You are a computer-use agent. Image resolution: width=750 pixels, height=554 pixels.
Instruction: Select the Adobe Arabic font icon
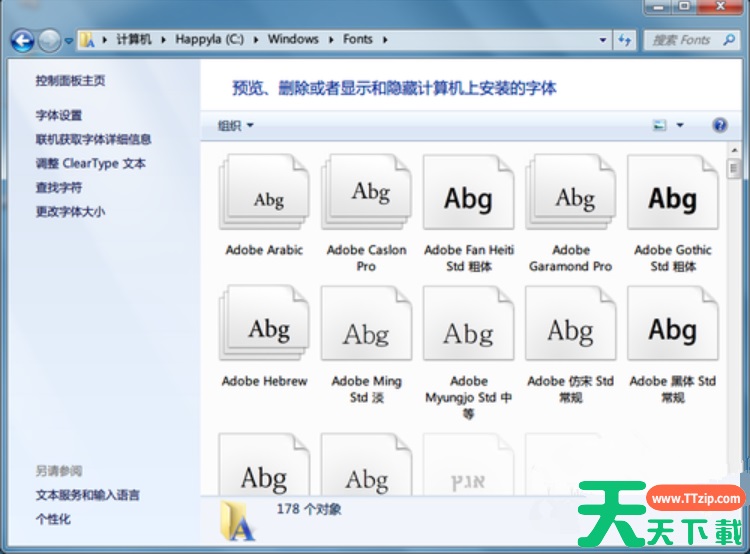pyautogui.click(x=264, y=196)
